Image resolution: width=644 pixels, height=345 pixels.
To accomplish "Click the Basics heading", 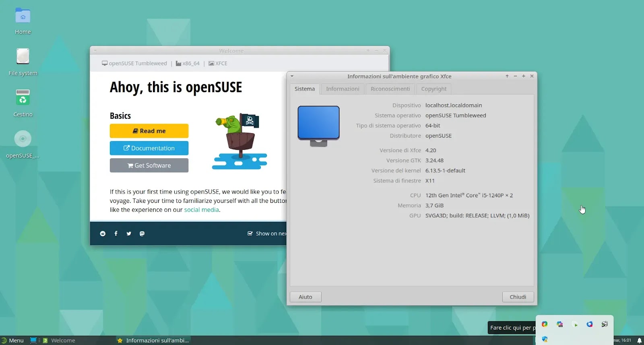I will point(120,116).
